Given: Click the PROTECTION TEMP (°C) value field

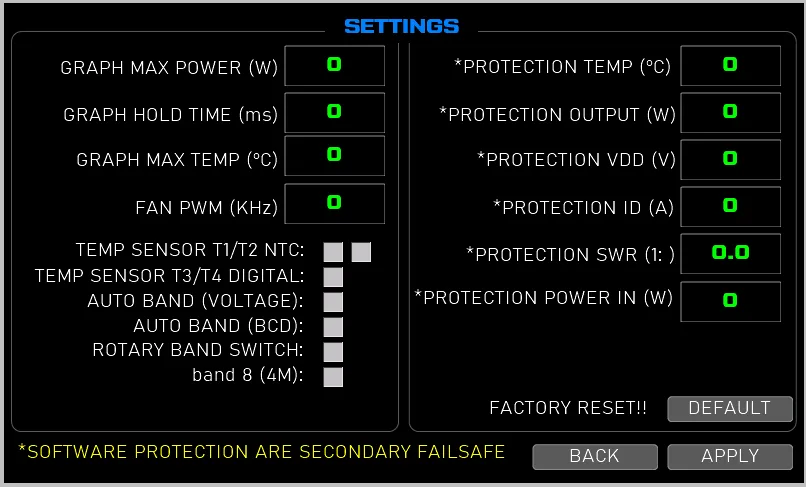Looking at the screenshot, I should point(730,65).
